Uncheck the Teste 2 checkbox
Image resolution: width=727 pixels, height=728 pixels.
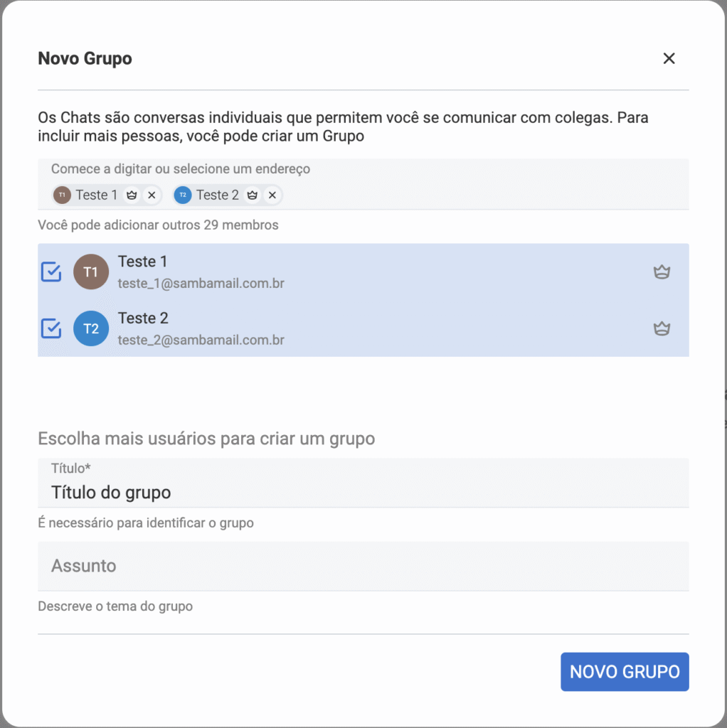(x=51, y=328)
